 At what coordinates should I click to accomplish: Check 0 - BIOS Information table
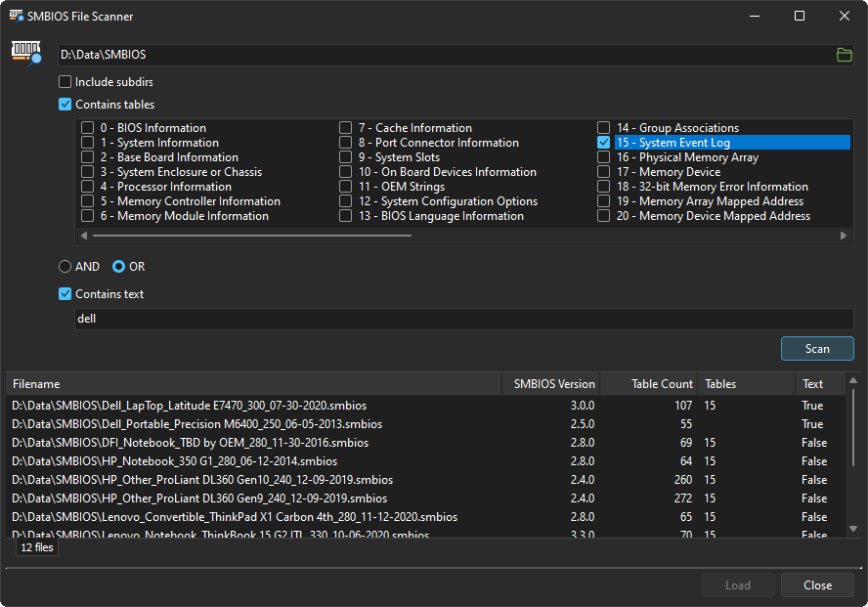[x=87, y=128]
